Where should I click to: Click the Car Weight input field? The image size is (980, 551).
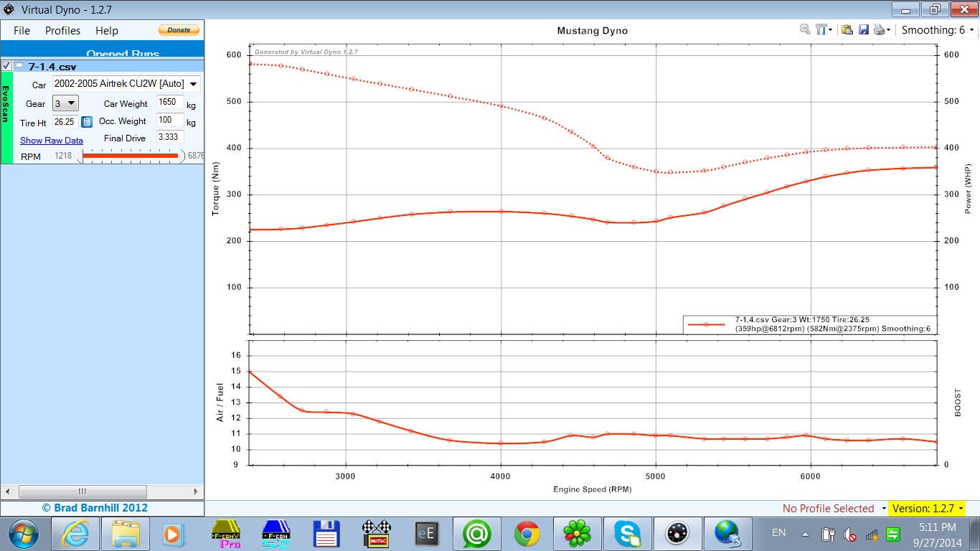(170, 103)
